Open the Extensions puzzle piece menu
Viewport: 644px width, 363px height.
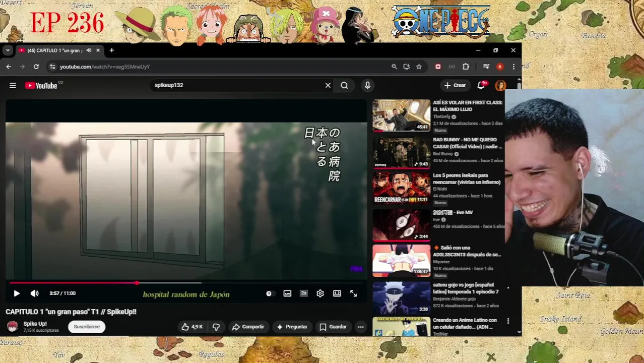click(x=466, y=67)
